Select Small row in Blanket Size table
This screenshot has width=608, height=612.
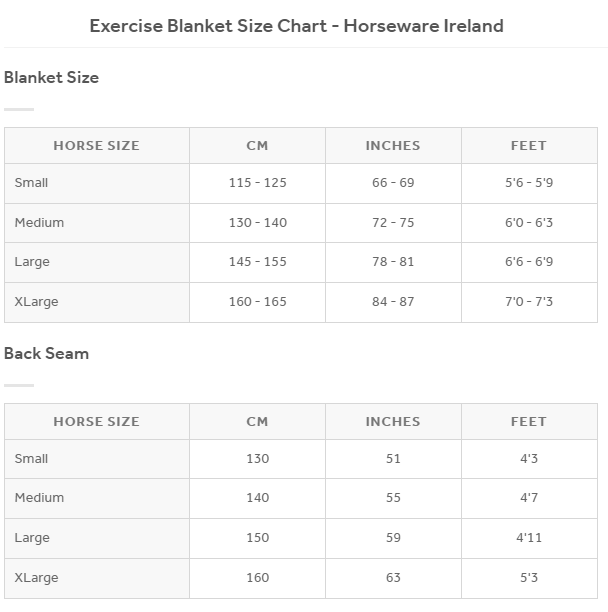coord(32,183)
